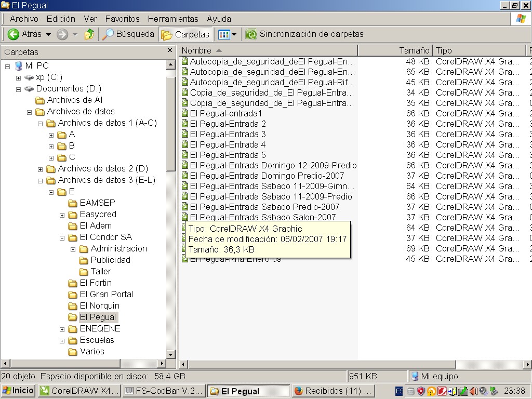Open the Views dropdown in toolbar
This screenshot has height=399, width=532.
coord(228,34)
